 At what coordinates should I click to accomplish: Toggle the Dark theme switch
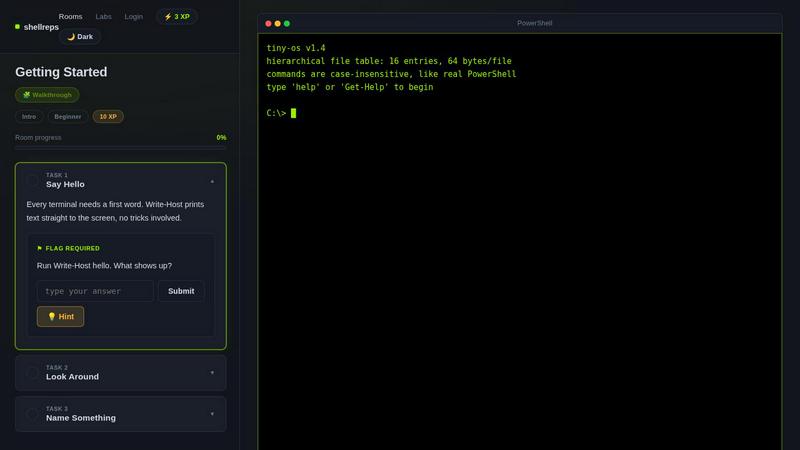coord(80,37)
